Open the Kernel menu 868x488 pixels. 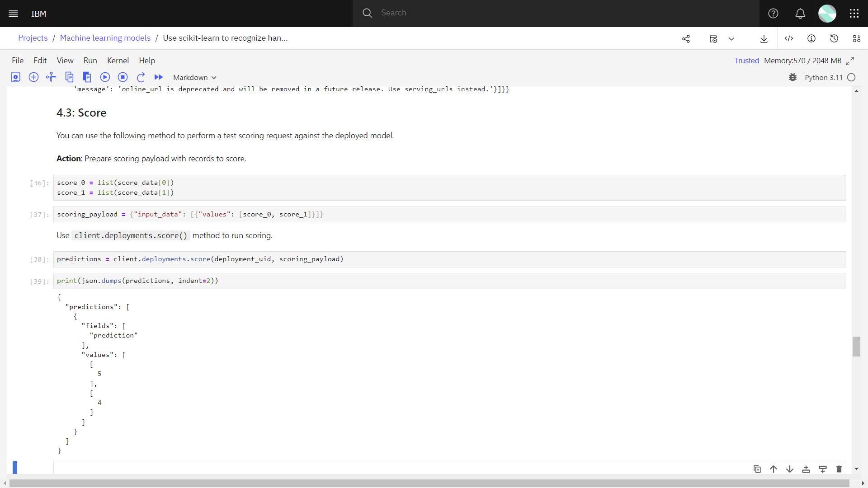[x=118, y=61]
